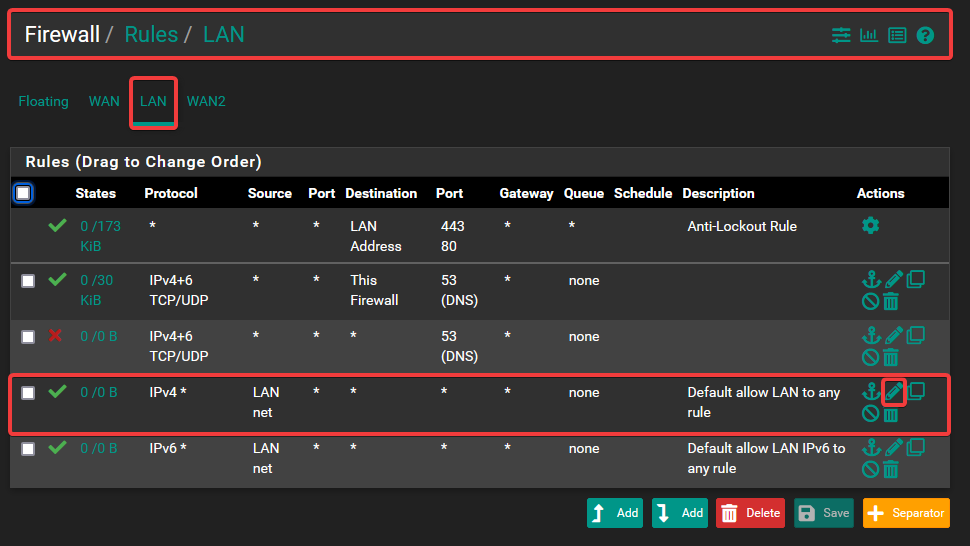Click anchor icon on blocked DNS rule
Viewport: 970px width, 546px height.
pos(870,335)
